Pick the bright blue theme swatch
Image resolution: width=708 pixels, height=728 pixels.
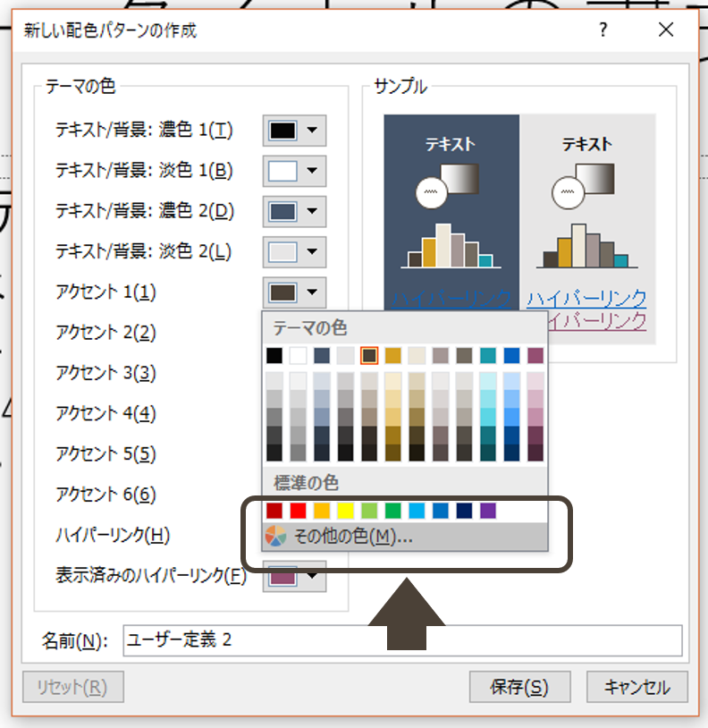[x=511, y=356]
